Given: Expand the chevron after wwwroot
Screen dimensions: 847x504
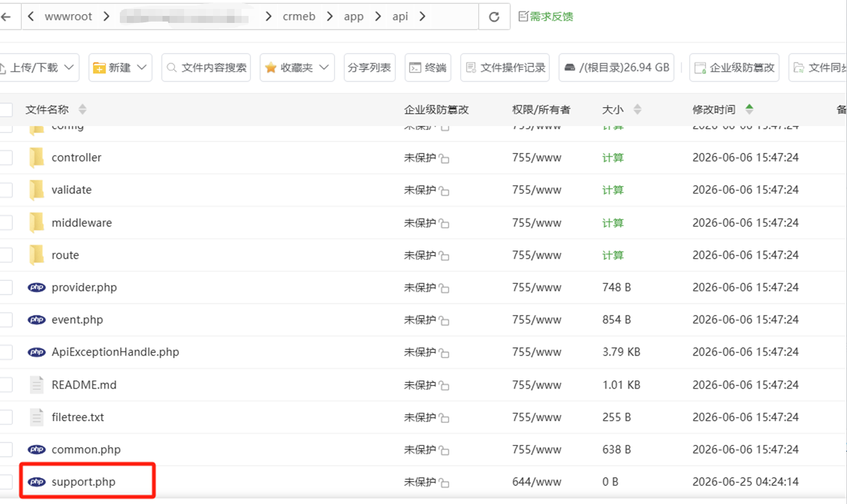Looking at the screenshot, I should click(x=106, y=17).
